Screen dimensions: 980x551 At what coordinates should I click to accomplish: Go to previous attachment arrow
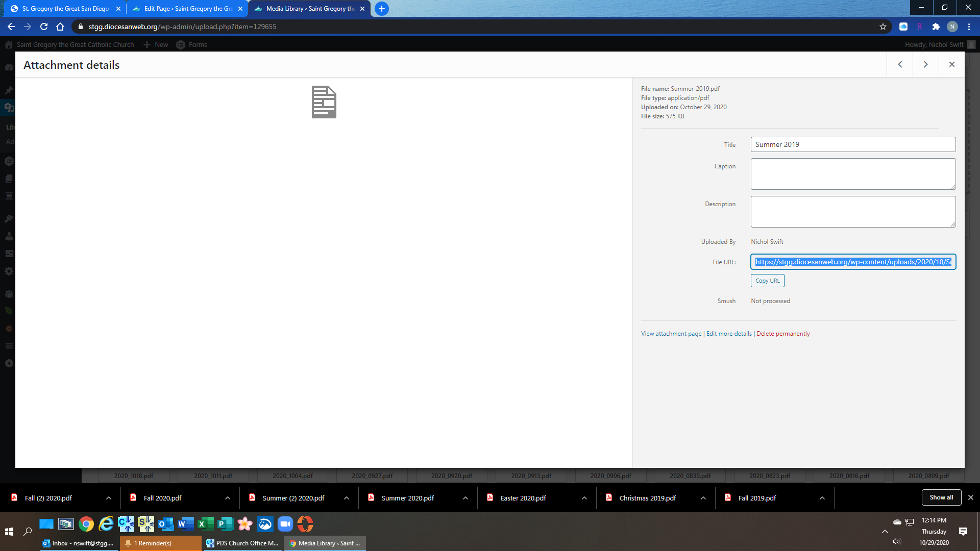[x=900, y=64]
